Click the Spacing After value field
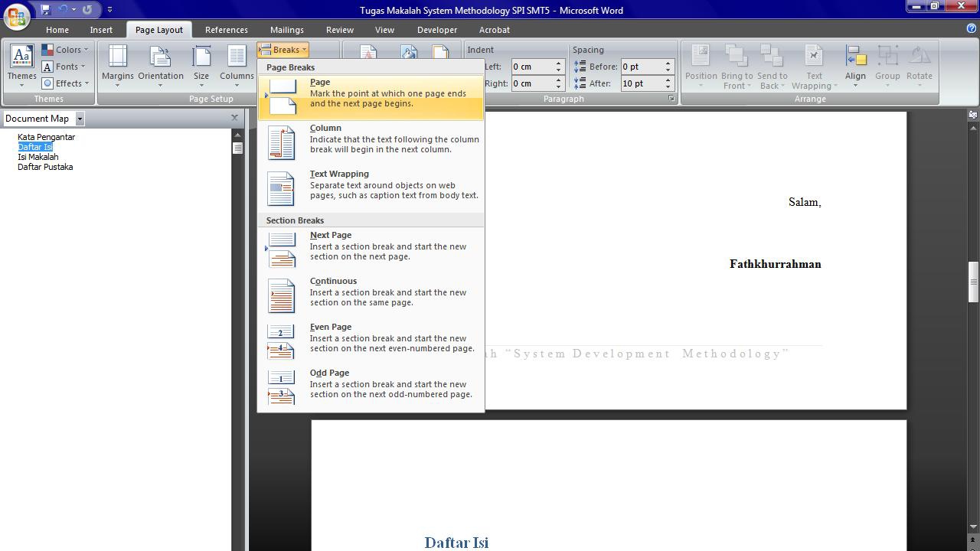The width and height of the screenshot is (980, 551). tap(642, 83)
